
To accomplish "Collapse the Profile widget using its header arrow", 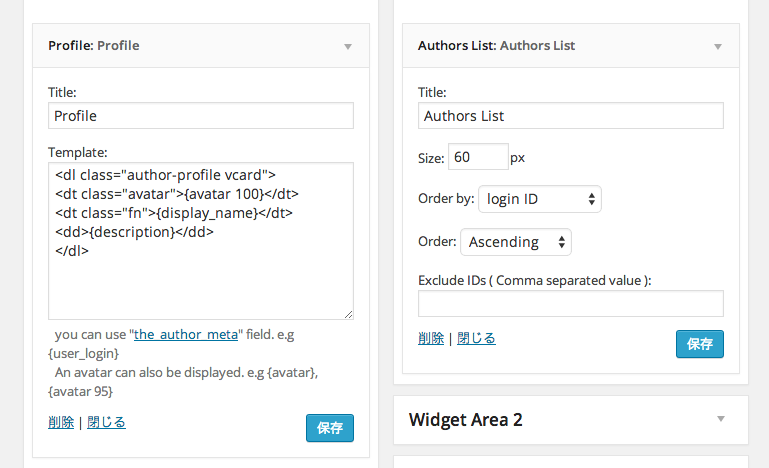I will pos(348,46).
